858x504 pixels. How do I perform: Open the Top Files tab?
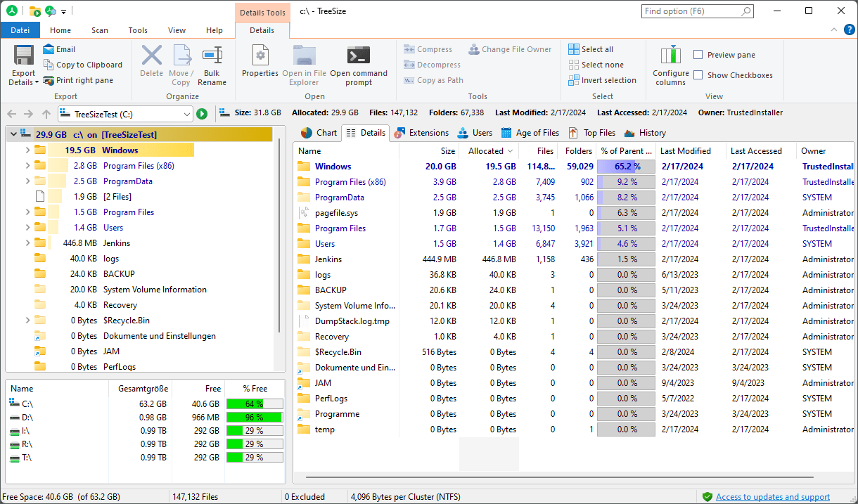point(591,133)
